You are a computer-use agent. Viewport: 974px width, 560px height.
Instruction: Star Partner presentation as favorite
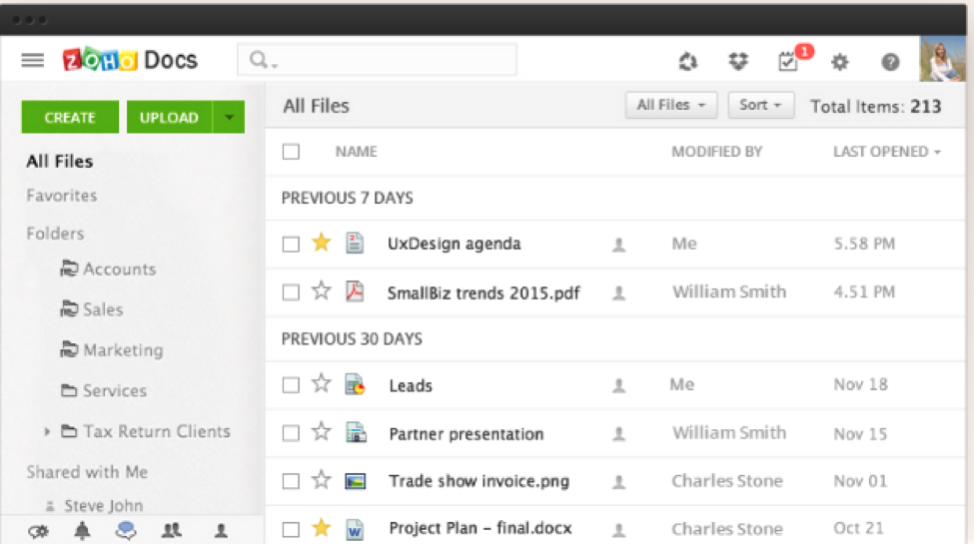click(321, 431)
